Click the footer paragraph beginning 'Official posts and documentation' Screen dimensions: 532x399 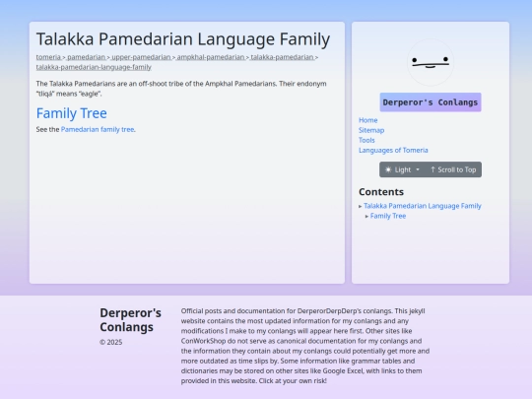pyautogui.click(x=305, y=346)
